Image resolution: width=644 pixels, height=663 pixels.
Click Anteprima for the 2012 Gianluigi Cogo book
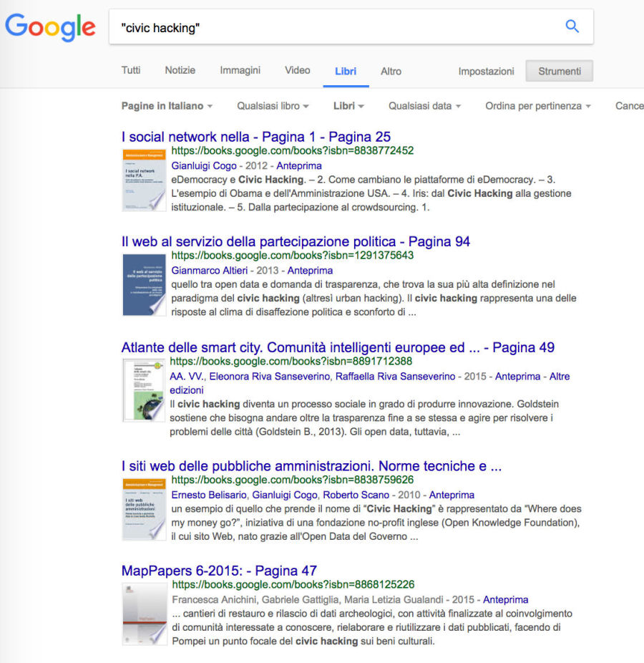pos(299,166)
